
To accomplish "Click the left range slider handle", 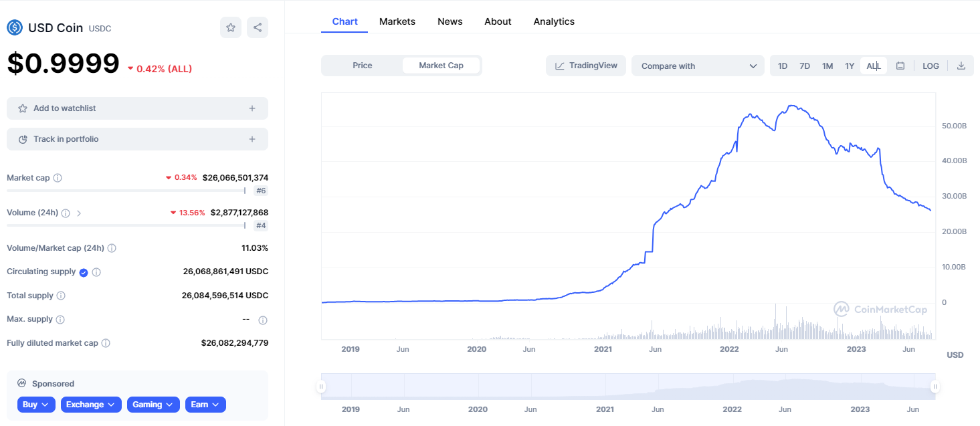I will [321, 387].
